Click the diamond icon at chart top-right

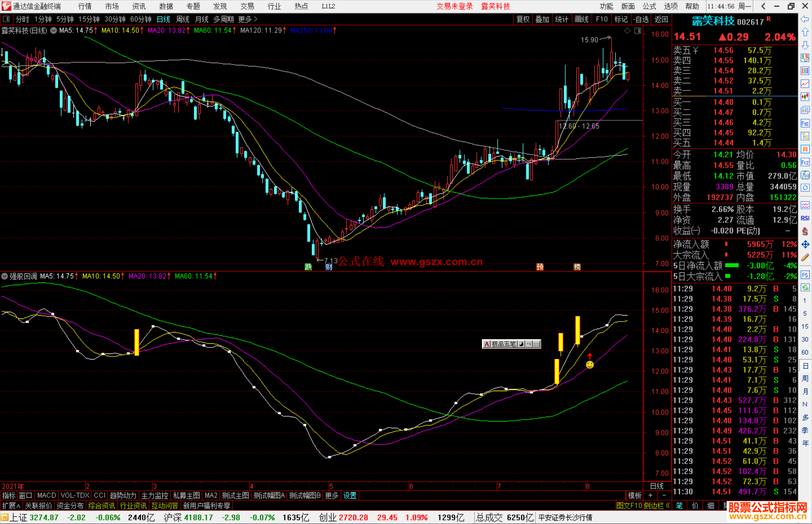pos(627,31)
